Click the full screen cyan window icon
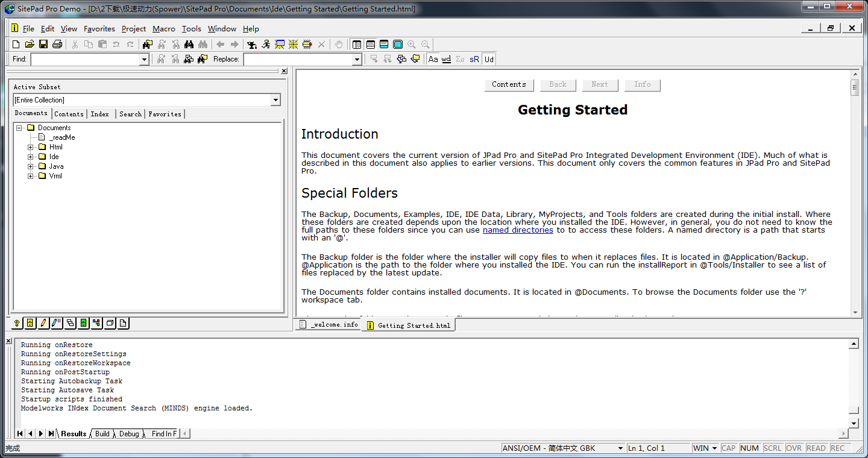Viewport: 868px width, 458px height. (x=398, y=45)
